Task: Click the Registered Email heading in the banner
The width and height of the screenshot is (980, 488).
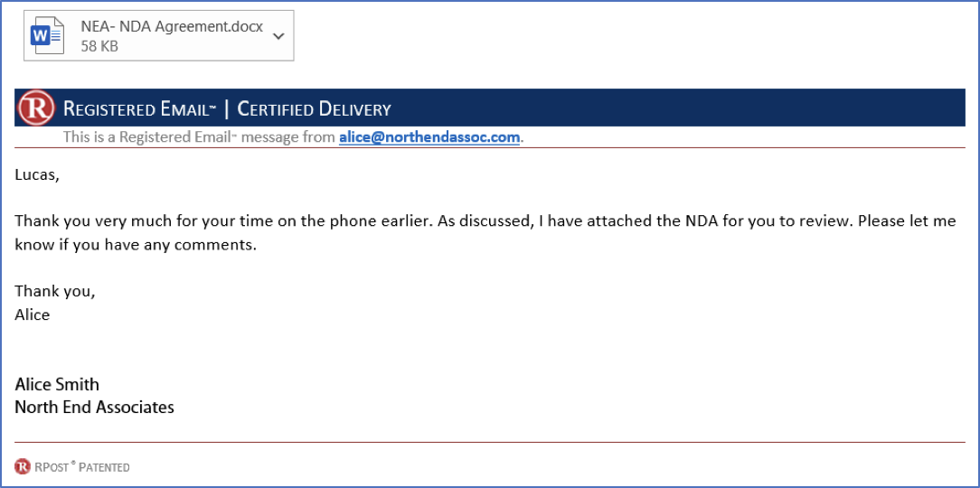Action: click(x=138, y=109)
